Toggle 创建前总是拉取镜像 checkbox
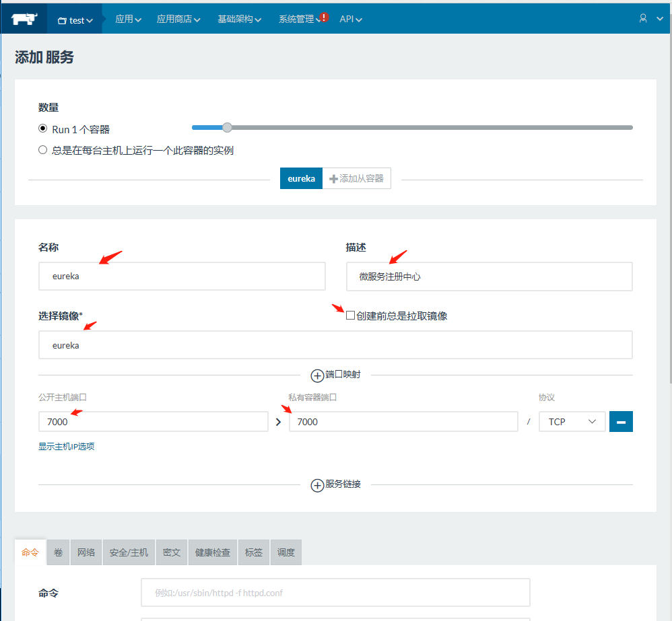 (x=350, y=316)
